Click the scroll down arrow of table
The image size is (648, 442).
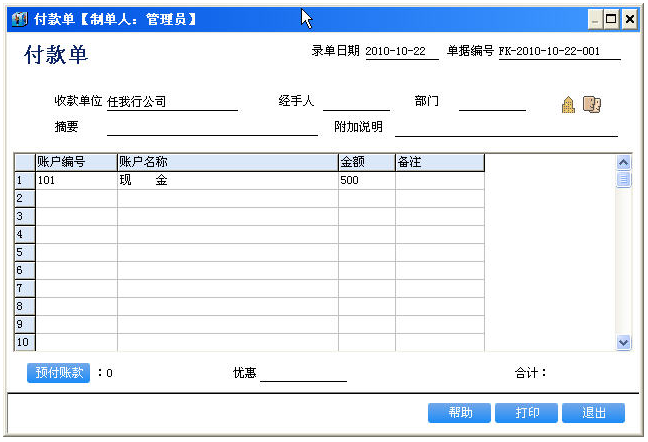tap(624, 342)
